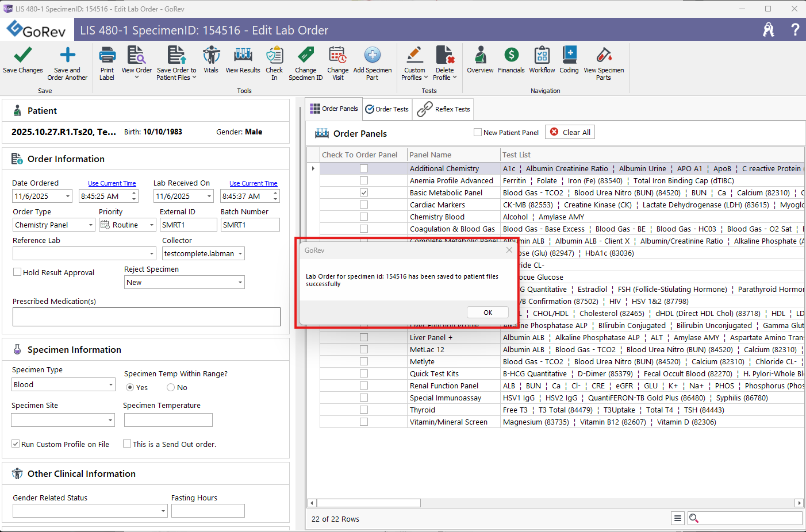Click the Print Label icon
The image size is (806, 532).
coord(107,56)
